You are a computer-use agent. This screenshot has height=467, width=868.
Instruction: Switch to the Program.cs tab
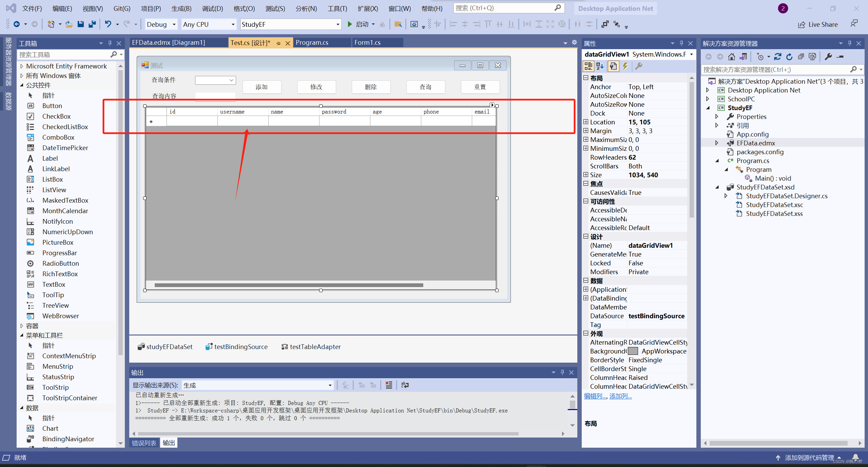tap(312, 42)
